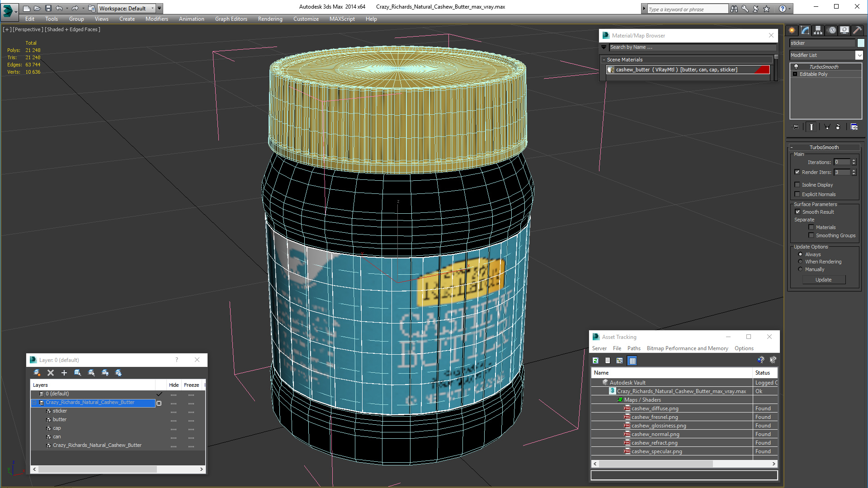Click the Project Folder icon beside Redo

tap(92, 8)
